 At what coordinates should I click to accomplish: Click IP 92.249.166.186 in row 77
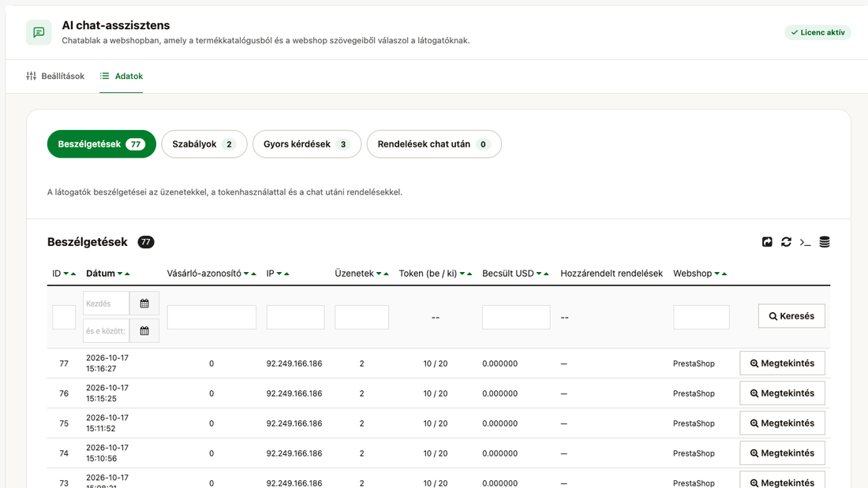coord(294,363)
